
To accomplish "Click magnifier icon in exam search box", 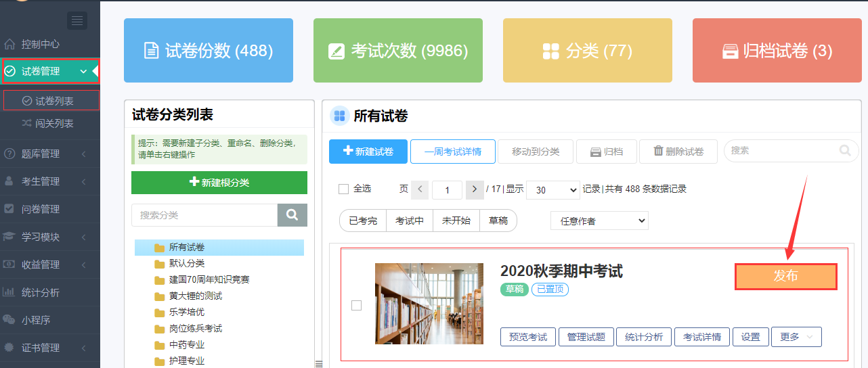I will click(845, 150).
